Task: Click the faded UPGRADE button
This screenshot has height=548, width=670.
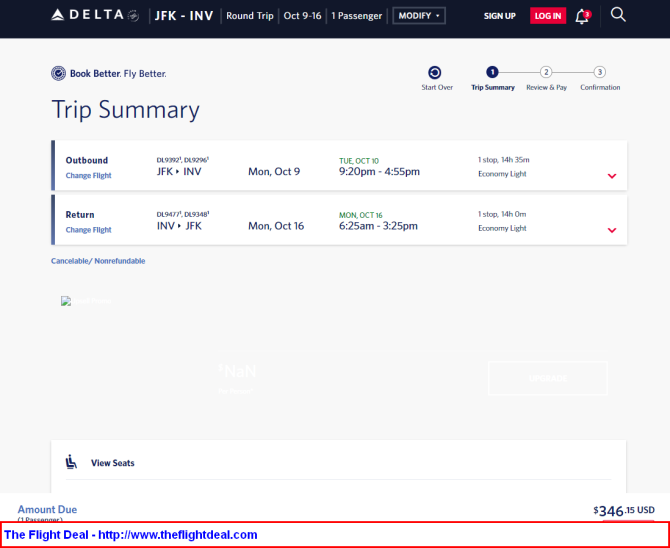Action: pos(547,378)
